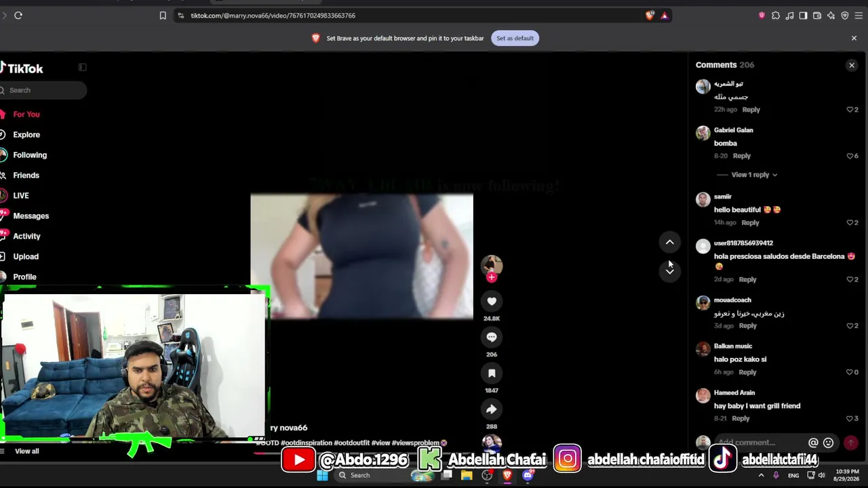Open the browser hamburger menu
Screen dimensions: 868x488
(x=859, y=16)
